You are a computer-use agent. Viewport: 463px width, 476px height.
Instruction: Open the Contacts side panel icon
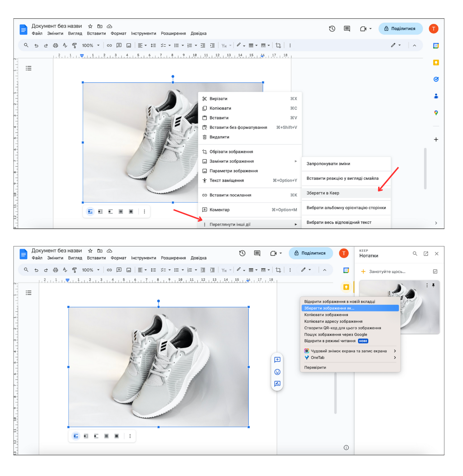pos(436,96)
